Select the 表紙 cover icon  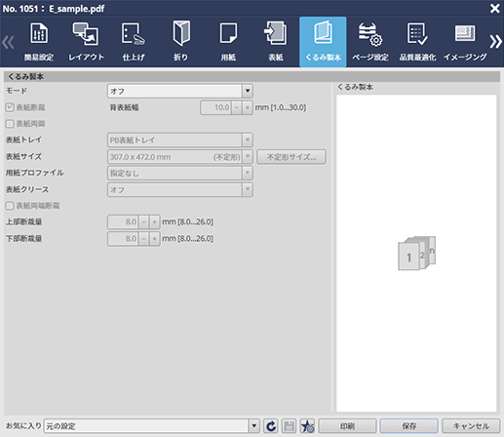coord(276,33)
